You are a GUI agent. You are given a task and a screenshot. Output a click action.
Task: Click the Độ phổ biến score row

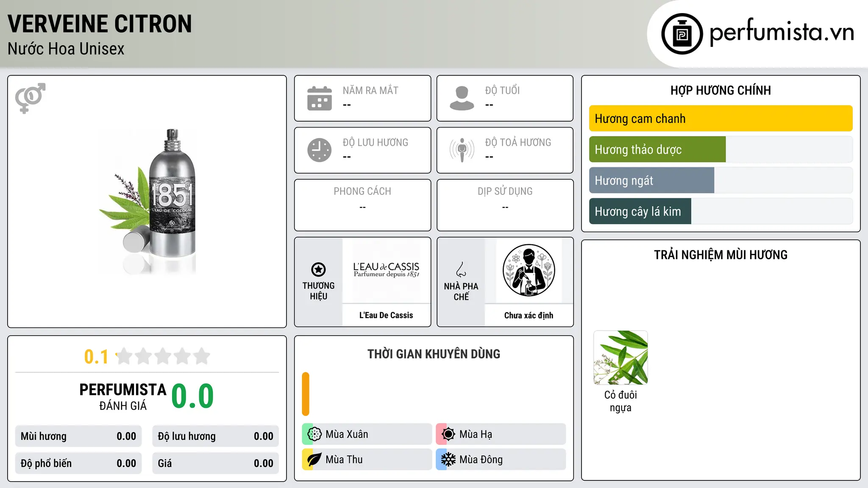(78, 463)
